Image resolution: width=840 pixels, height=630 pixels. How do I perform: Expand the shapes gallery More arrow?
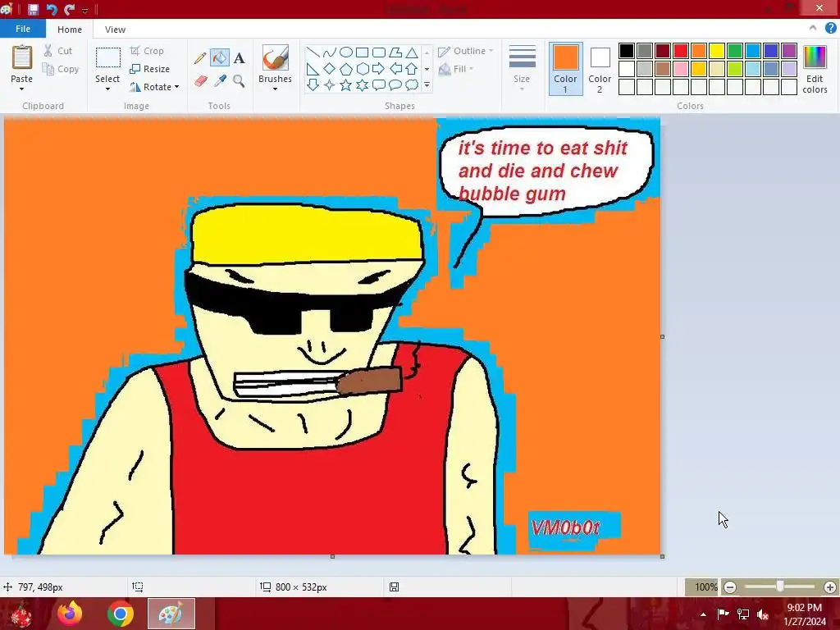click(427, 84)
